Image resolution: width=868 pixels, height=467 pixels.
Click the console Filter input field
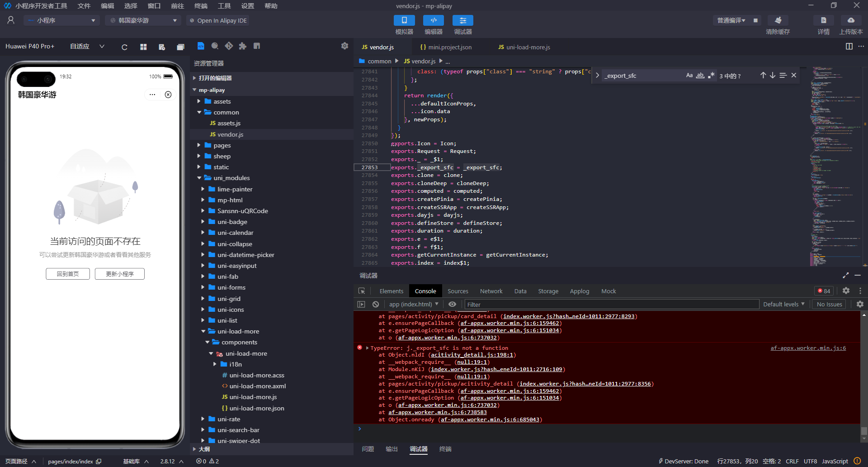(x=612, y=305)
